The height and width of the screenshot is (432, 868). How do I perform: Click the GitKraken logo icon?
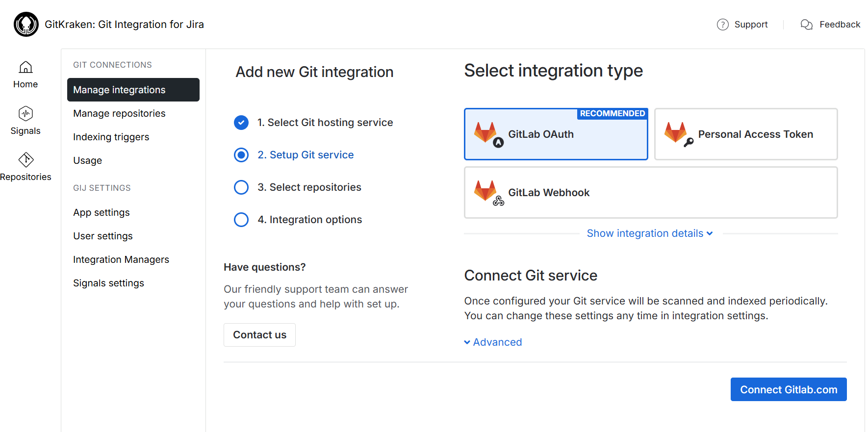point(26,25)
